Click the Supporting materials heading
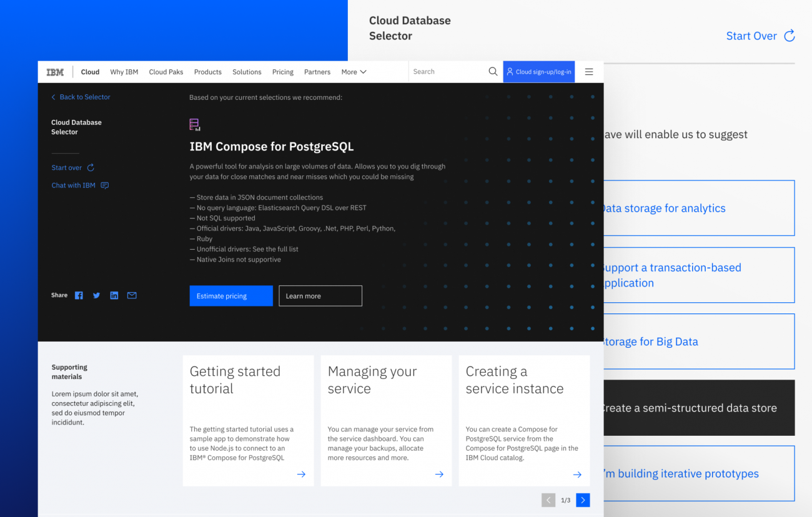Viewport: 812px width, 517px height. pyautogui.click(x=69, y=372)
